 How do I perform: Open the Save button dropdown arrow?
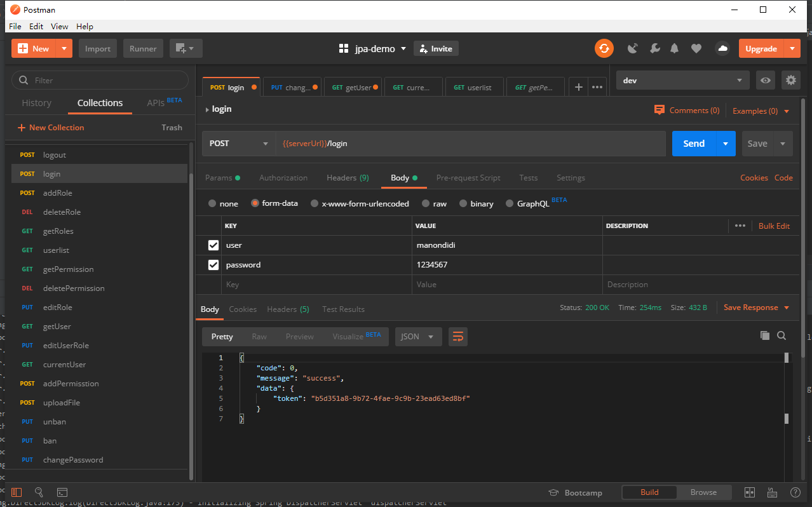[783, 144]
